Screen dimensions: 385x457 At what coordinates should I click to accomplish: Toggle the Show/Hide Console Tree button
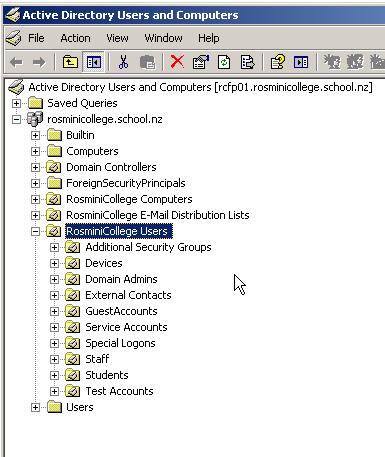[94, 62]
